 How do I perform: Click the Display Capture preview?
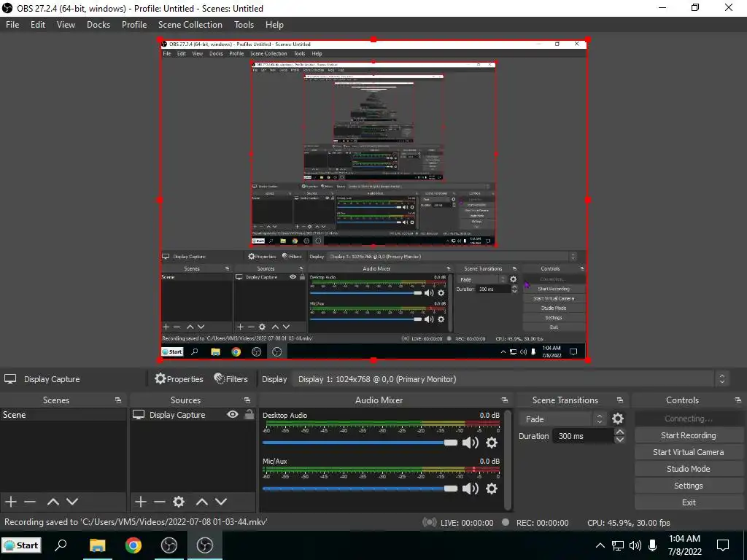tap(373, 200)
